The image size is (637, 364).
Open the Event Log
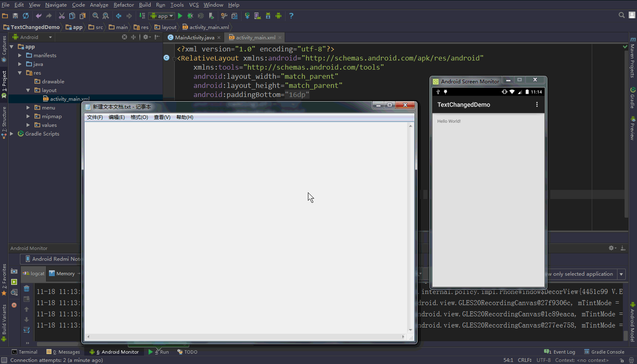point(559,352)
